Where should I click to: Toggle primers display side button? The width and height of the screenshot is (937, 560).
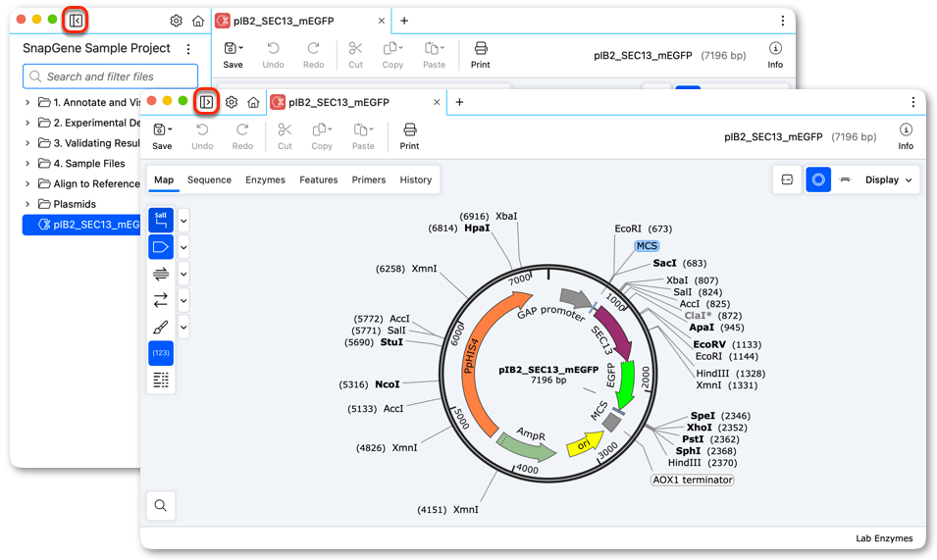(161, 274)
